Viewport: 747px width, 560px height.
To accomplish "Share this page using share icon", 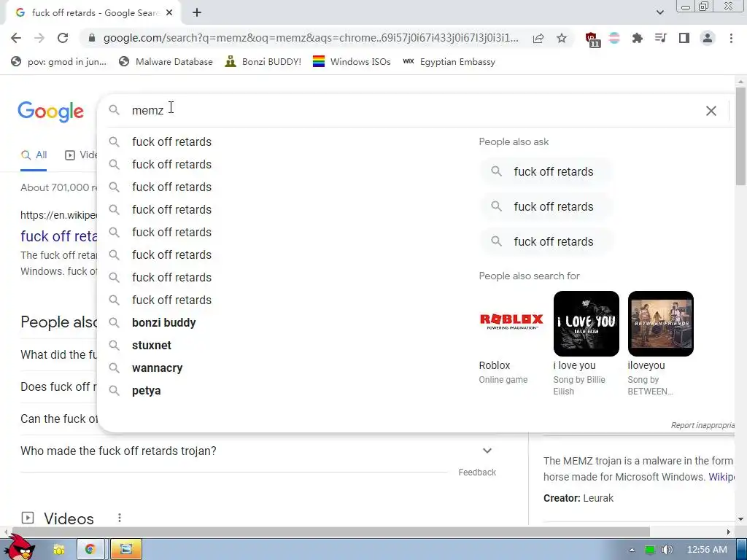I will point(538,38).
